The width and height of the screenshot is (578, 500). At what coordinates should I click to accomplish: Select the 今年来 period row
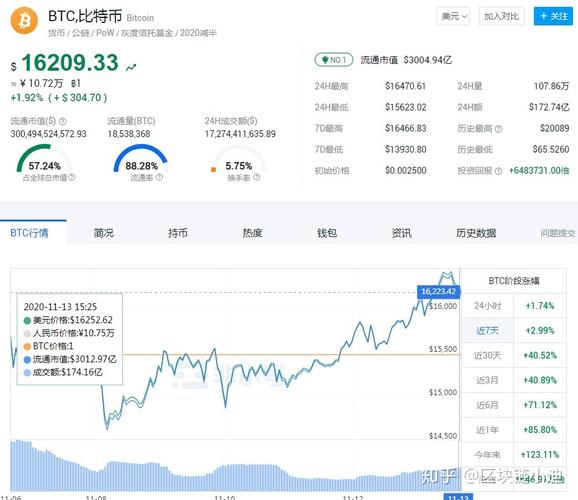tap(513, 454)
